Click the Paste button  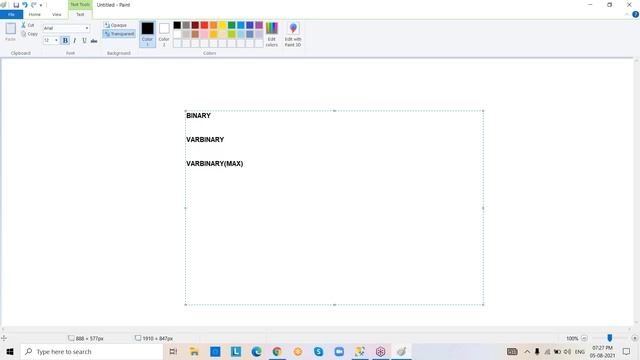(11, 32)
